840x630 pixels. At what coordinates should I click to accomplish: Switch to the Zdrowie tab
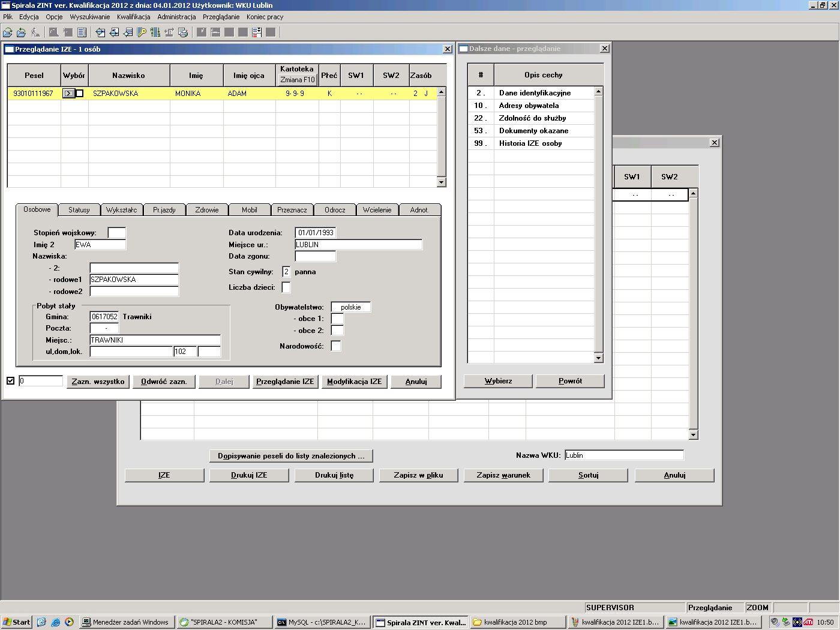tap(207, 210)
